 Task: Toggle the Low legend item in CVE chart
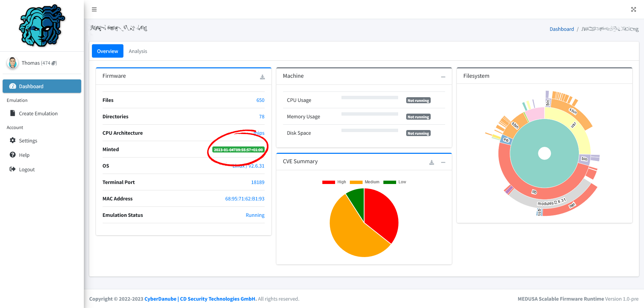click(394, 182)
